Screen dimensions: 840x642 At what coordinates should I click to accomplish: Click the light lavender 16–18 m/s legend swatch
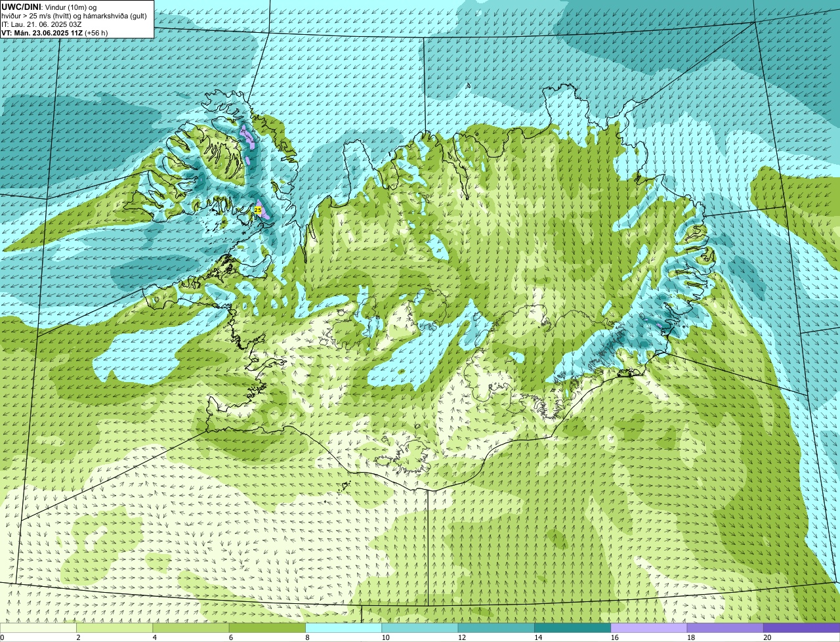(x=649, y=628)
